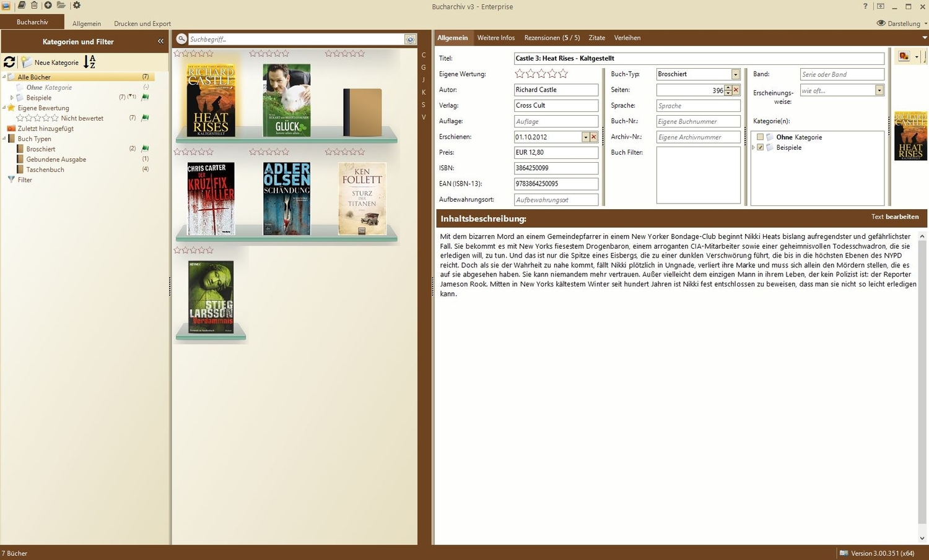
Task: Clear the Seiten value with red X
Action: (x=736, y=90)
